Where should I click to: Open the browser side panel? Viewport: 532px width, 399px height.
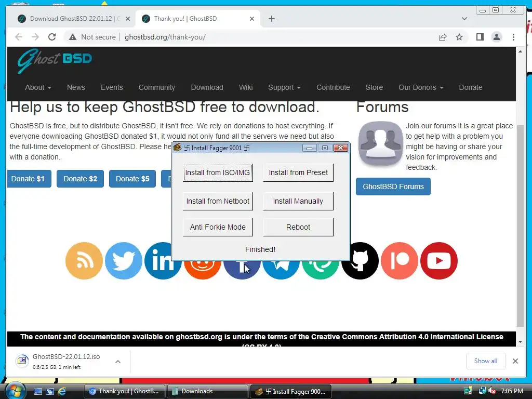click(x=480, y=37)
